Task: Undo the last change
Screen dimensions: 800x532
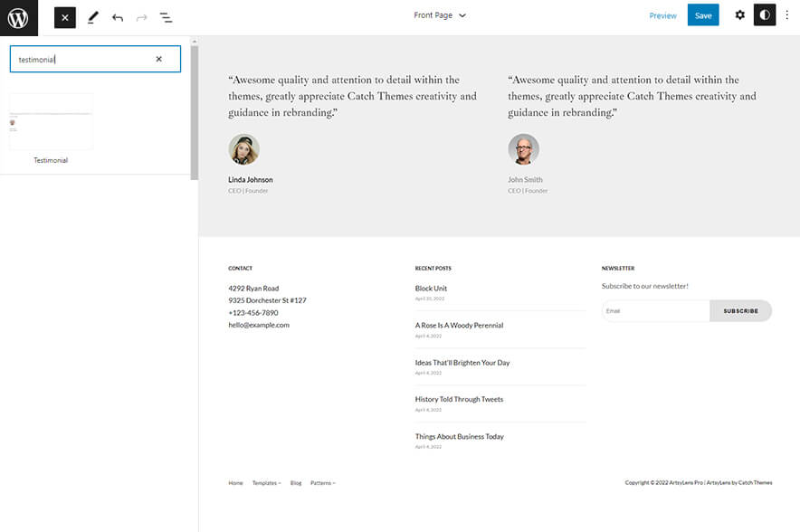Action: pyautogui.click(x=118, y=17)
